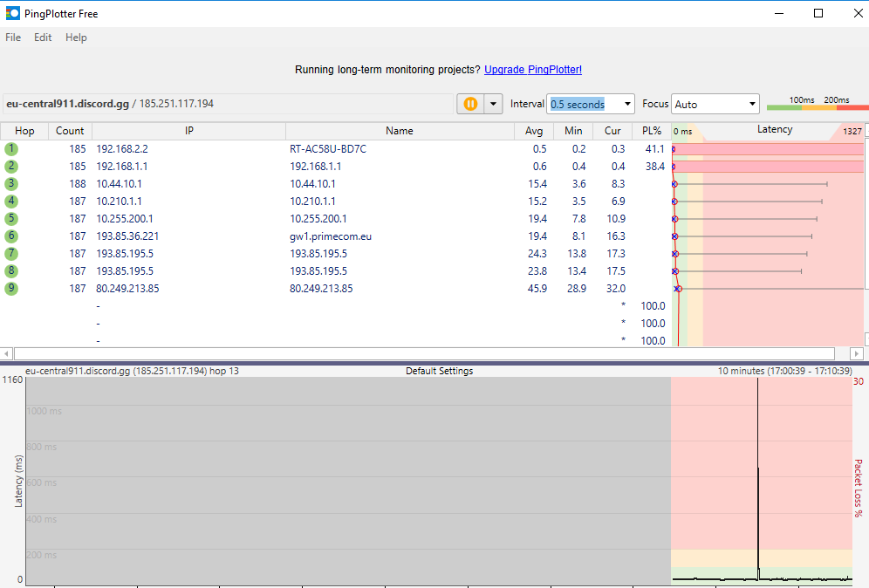Open the Help menu
Image resolution: width=869 pixels, height=588 pixels.
tap(76, 38)
